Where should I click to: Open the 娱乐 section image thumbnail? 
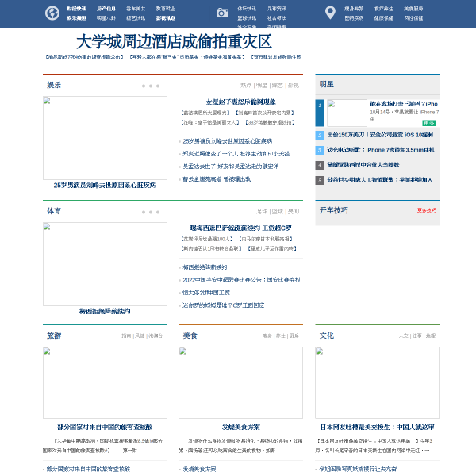(105, 138)
